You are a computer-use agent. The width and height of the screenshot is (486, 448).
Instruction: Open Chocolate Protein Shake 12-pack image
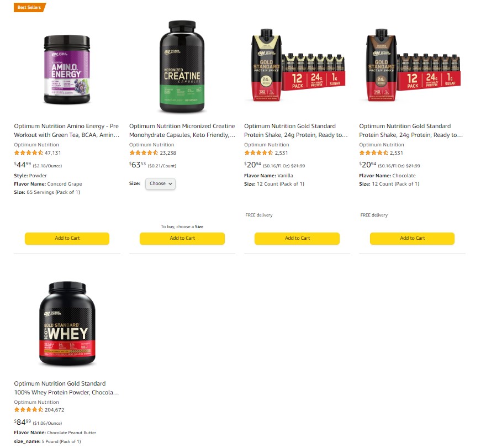[x=413, y=65]
